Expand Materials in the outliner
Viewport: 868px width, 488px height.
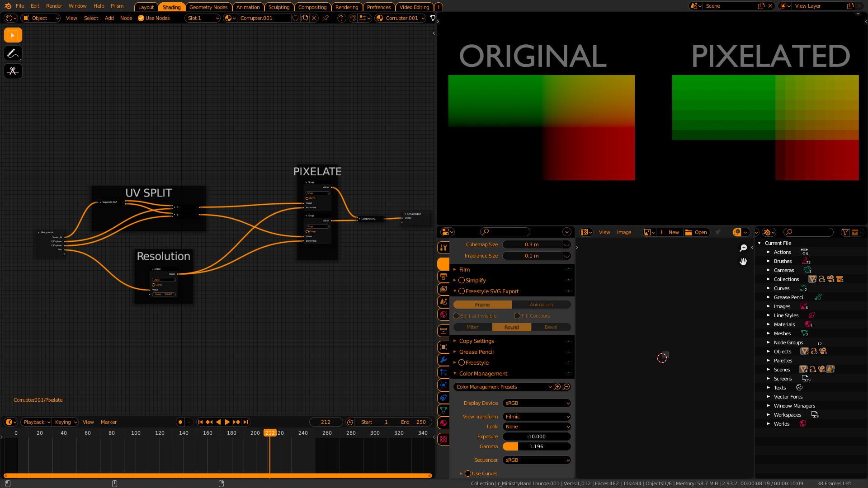[x=768, y=324]
